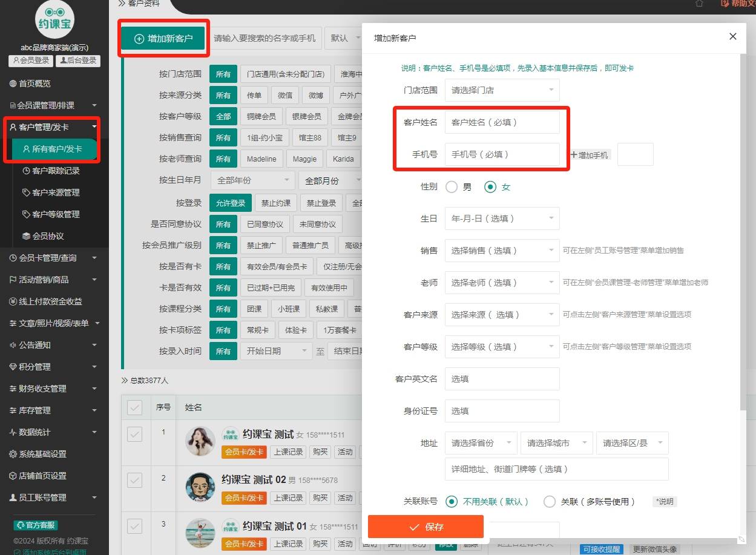This screenshot has width=756, height=555.
Task: Open the 全部年份 birthday dropdown
Action: (x=252, y=180)
